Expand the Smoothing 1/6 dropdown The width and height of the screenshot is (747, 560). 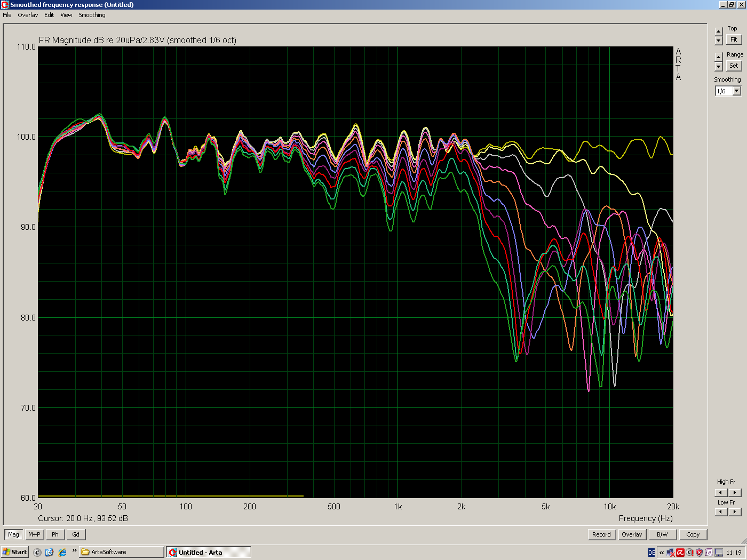pyautogui.click(x=737, y=91)
